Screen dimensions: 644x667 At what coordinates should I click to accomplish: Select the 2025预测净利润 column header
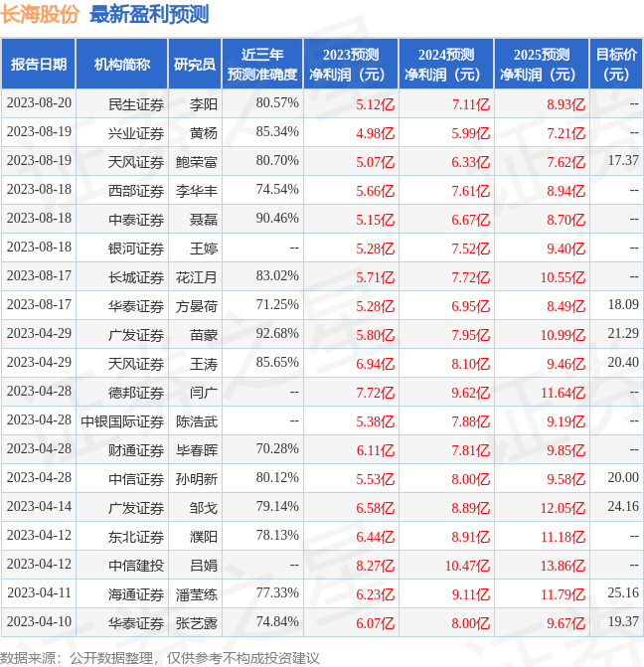542,65
